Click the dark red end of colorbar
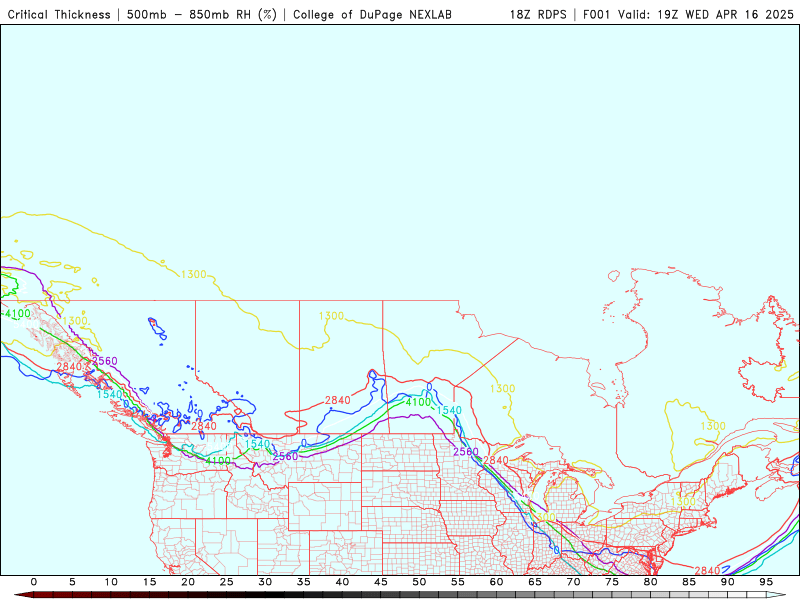 (x=26, y=595)
